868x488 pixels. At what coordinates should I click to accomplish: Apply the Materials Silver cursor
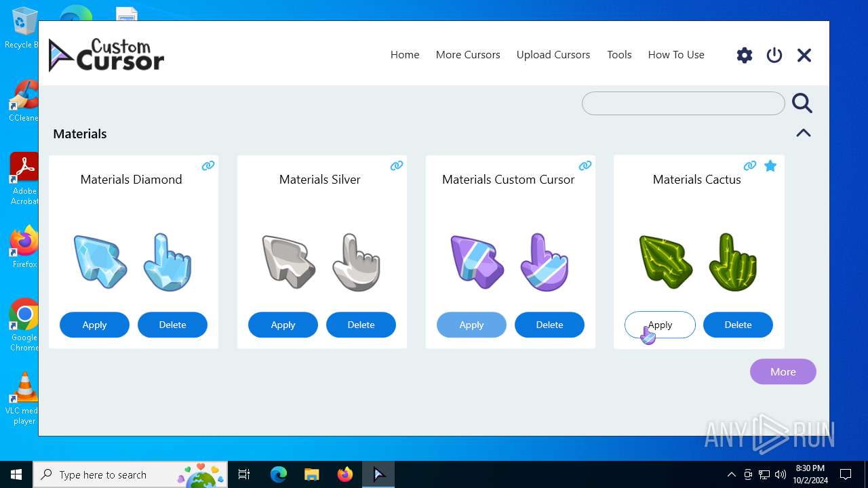(x=283, y=325)
